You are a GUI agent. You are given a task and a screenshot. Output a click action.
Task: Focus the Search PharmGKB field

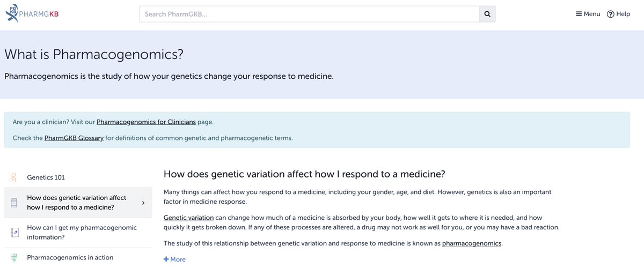click(x=309, y=14)
